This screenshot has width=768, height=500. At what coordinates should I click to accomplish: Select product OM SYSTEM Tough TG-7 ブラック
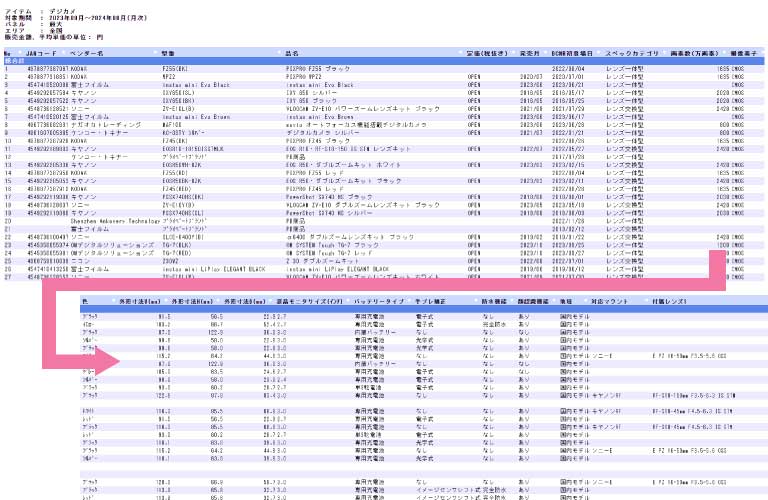(333, 245)
